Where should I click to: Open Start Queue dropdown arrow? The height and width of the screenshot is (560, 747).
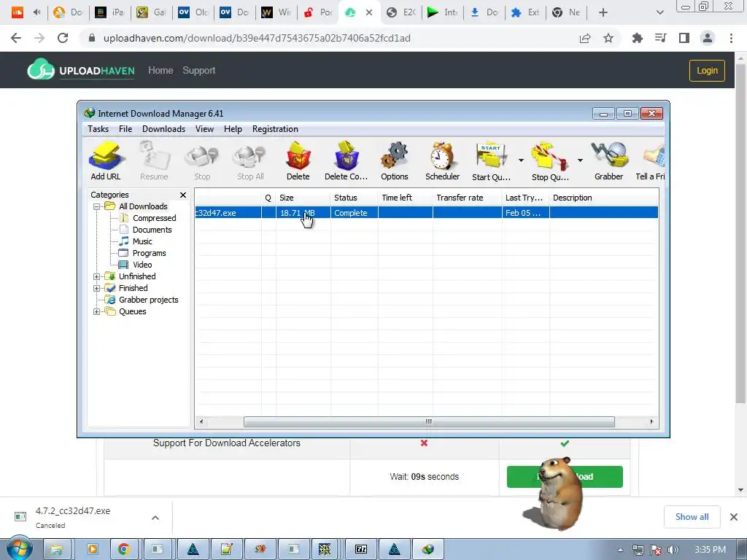point(521,160)
